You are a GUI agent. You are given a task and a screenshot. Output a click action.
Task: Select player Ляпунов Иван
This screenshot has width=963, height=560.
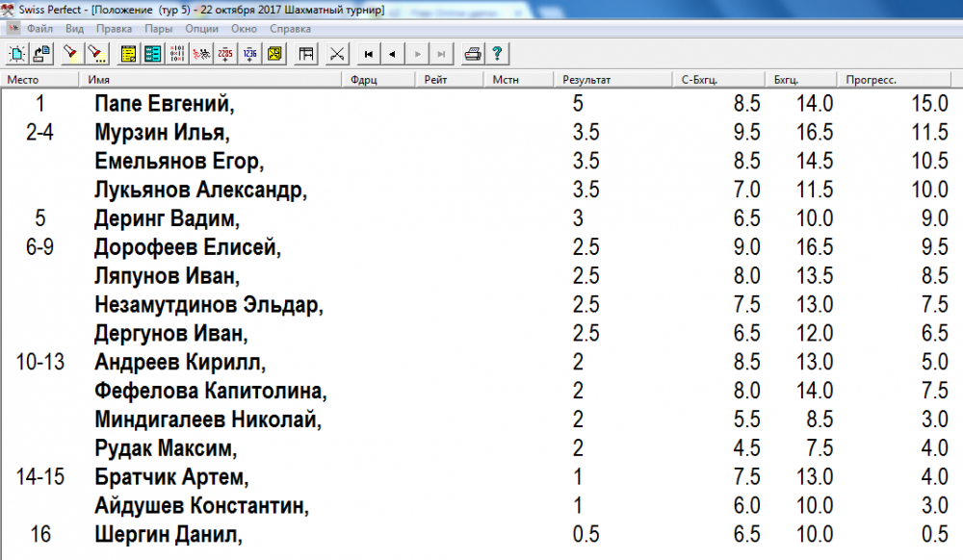167,276
